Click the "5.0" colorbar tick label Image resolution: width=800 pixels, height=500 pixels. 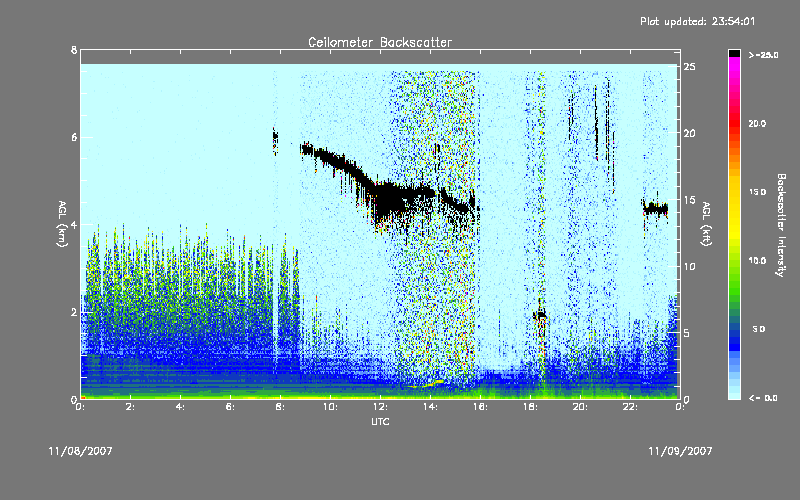pyautogui.click(x=759, y=329)
